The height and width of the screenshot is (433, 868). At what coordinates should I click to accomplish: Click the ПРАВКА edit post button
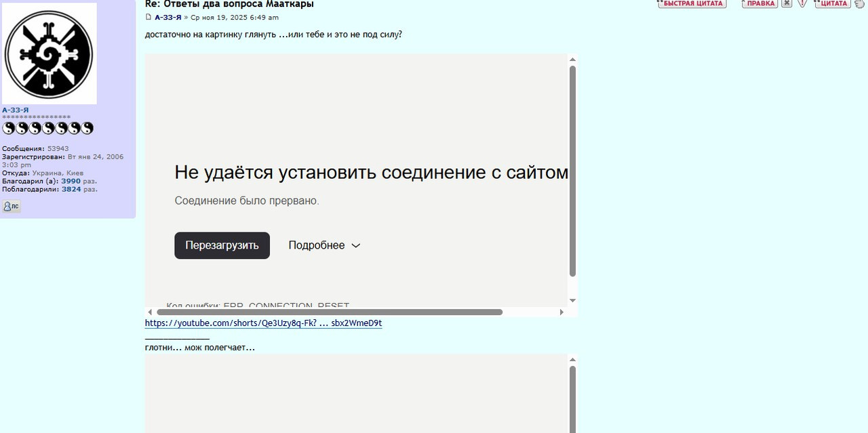(759, 3)
